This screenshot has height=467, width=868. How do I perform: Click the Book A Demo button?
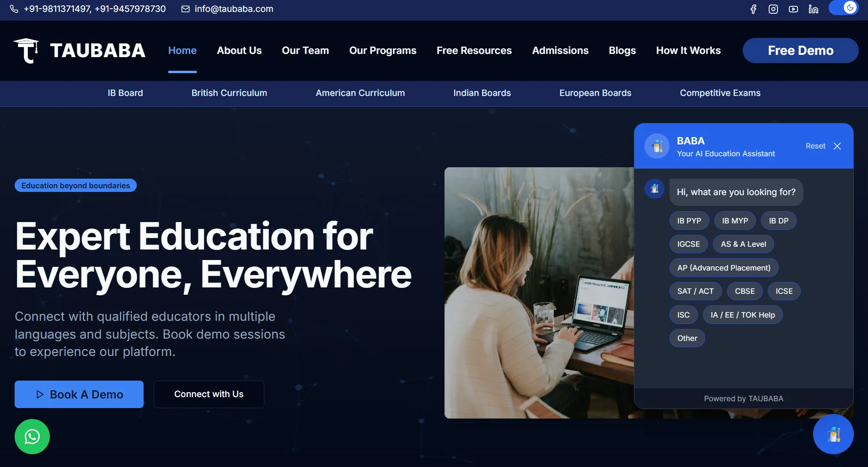[79, 394]
